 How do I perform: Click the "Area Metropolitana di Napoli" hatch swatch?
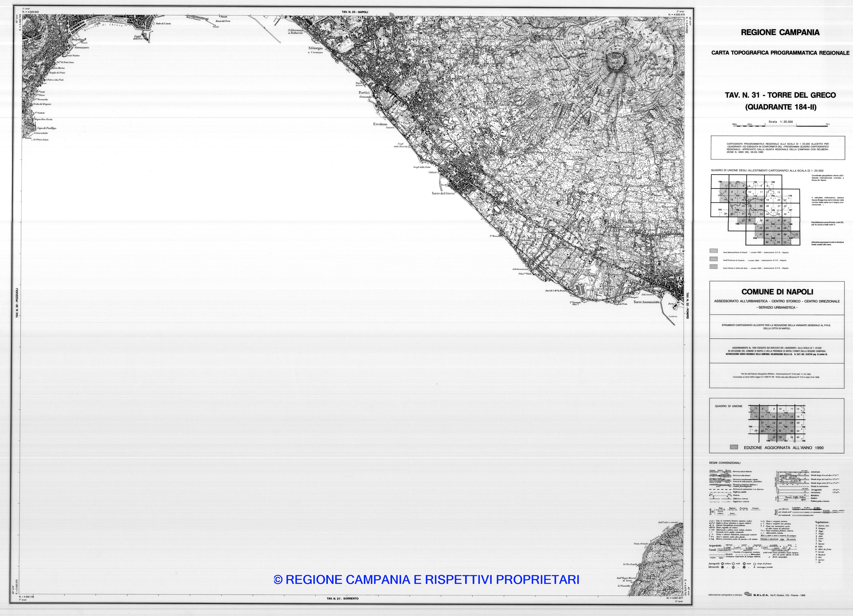pyautogui.click(x=713, y=251)
